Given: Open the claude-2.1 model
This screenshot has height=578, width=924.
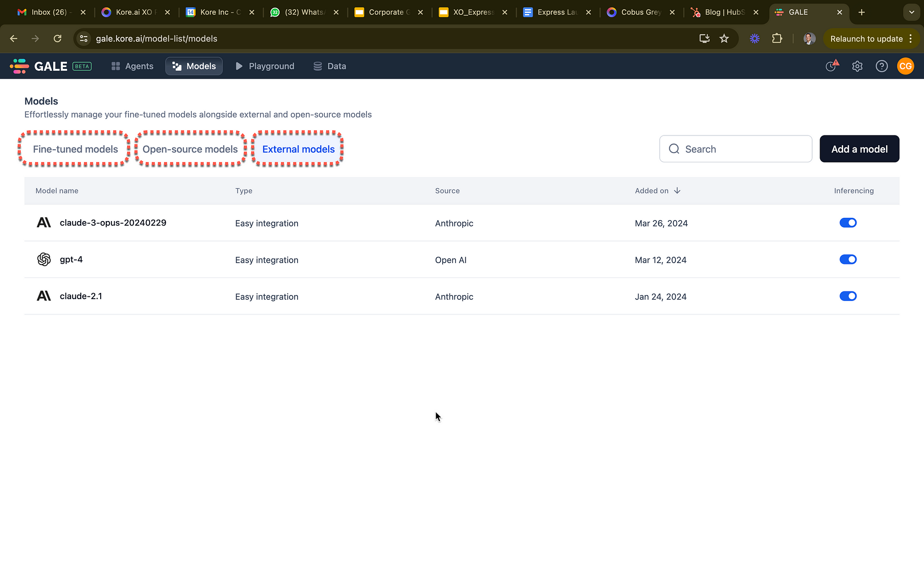Looking at the screenshot, I should [x=81, y=296].
